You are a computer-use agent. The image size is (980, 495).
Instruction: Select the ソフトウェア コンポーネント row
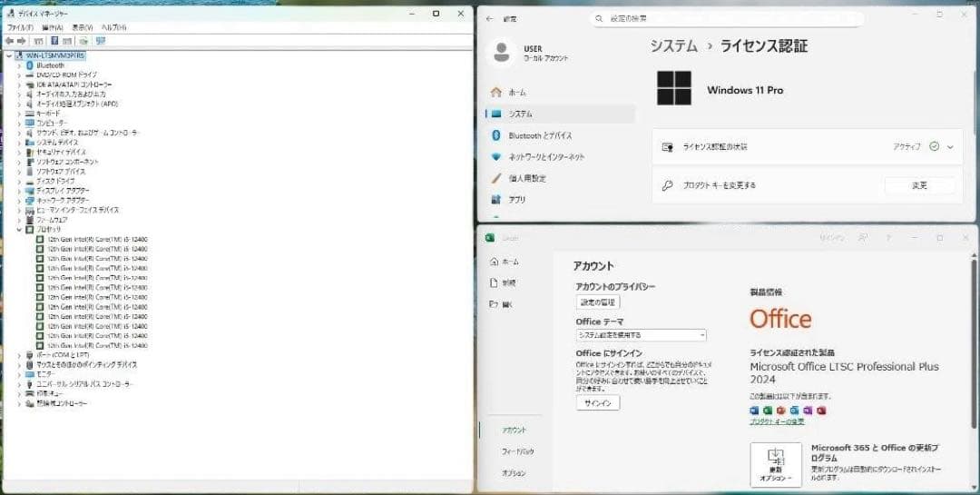point(62,162)
